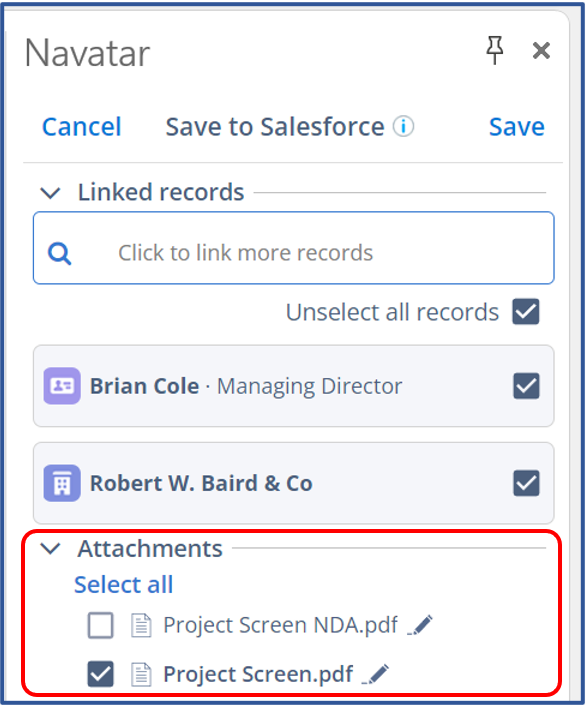Edit Project Screen.pdf name via pencil
This screenshot has width=586, height=705.
tap(376, 674)
